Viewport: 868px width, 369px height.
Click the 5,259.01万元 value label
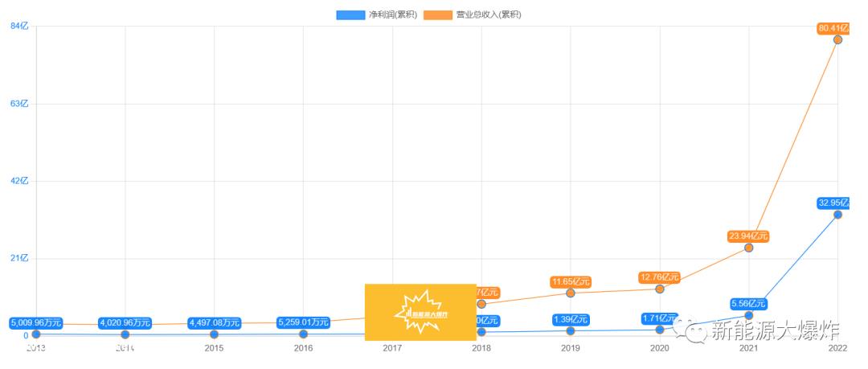point(303,322)
